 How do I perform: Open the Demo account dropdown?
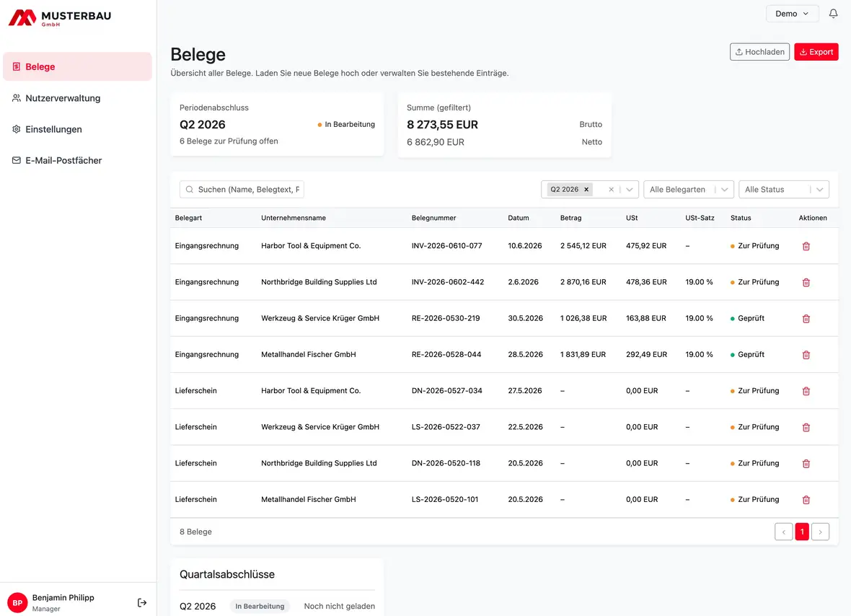pos(792,14)
